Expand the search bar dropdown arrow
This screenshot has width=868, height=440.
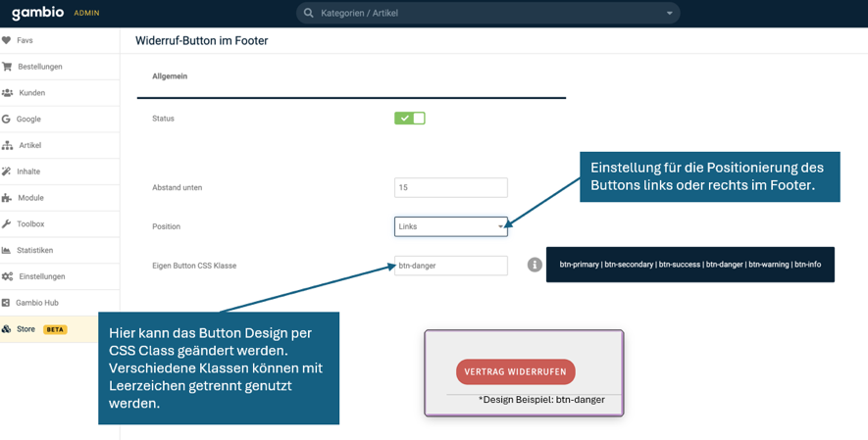click(669, 14)
